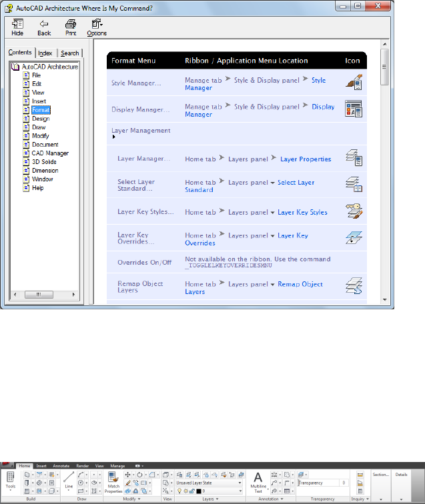Go back with the Back button
The image size is (425, 504).
pos(44,27)
